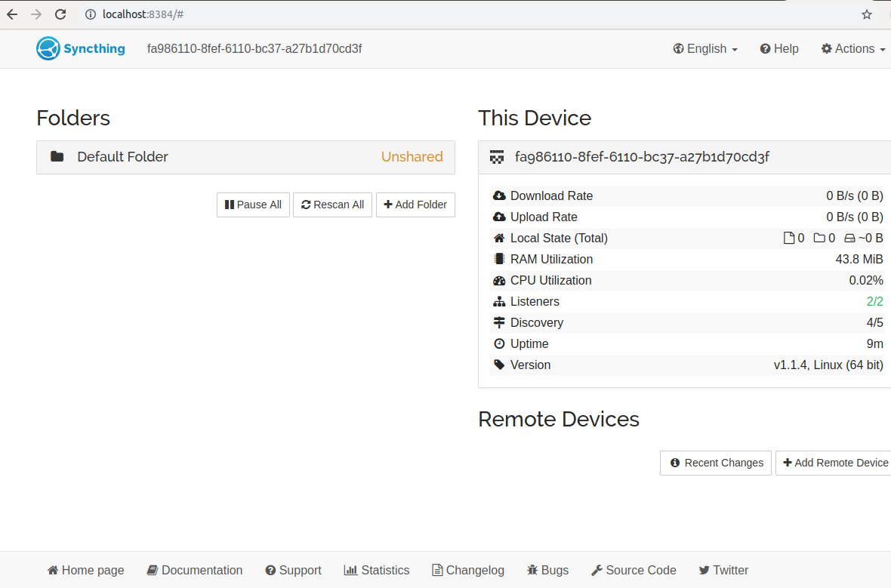
Task: Open the Documentation link in footer
Action: point(194,570)
